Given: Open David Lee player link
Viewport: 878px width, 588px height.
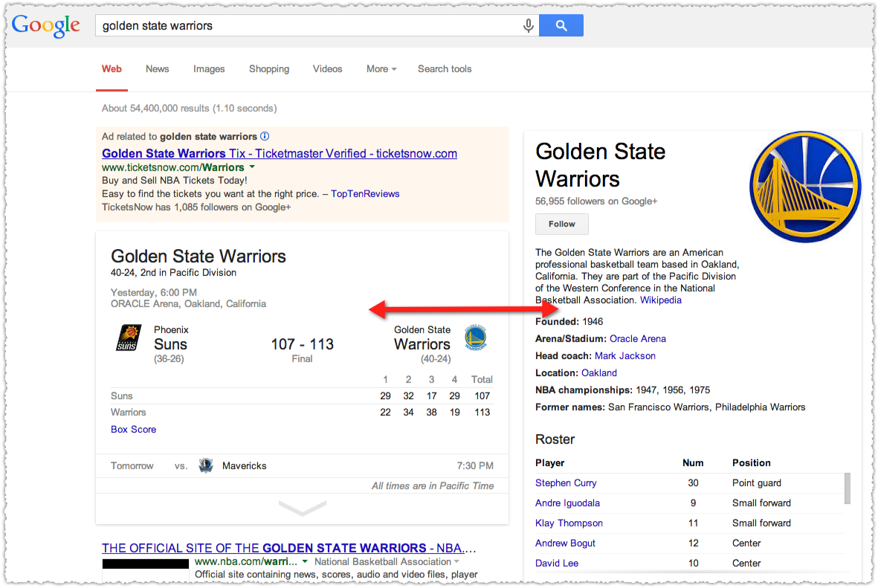Looking at the screenshot, I should 557,563.
